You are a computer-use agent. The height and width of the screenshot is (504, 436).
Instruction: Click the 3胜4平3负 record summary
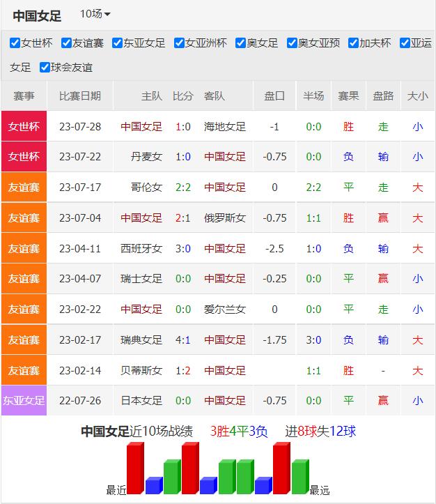(x=239, y=431)
